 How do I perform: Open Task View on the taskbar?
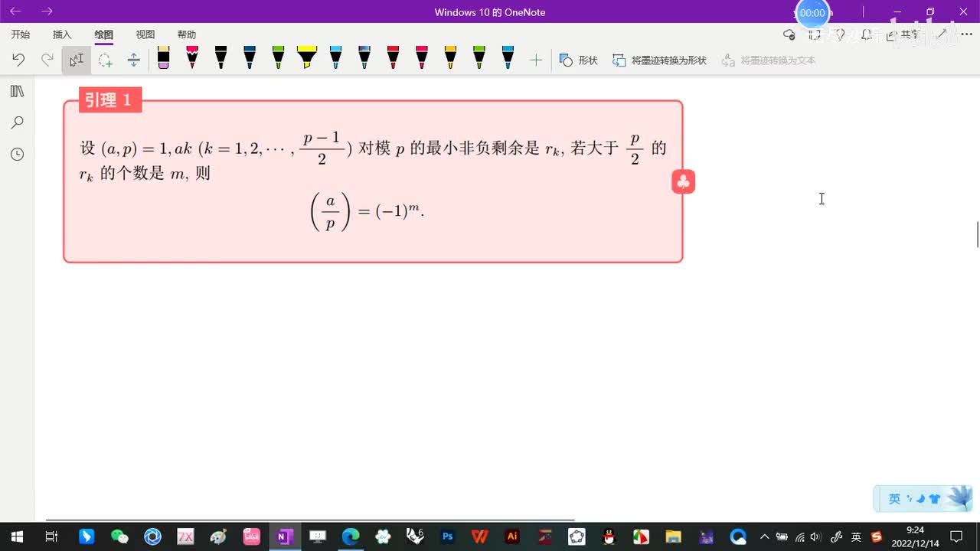point(51,536)
